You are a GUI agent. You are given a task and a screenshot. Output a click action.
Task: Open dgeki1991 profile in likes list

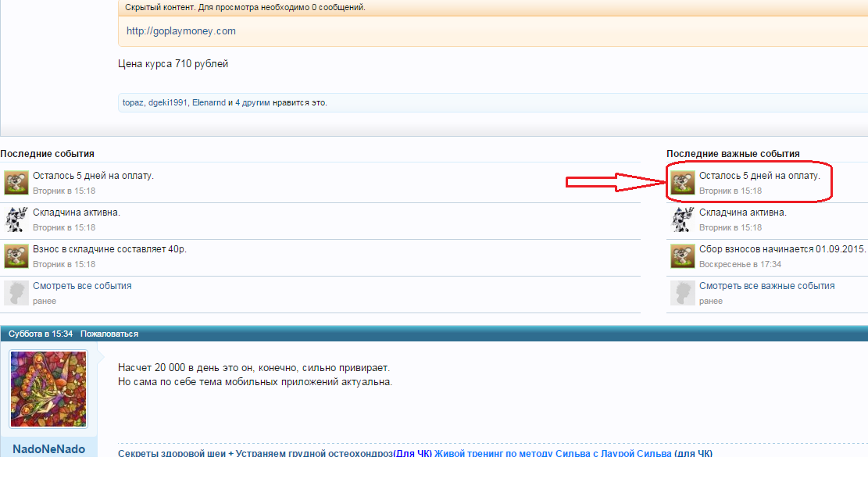point(166,102)
